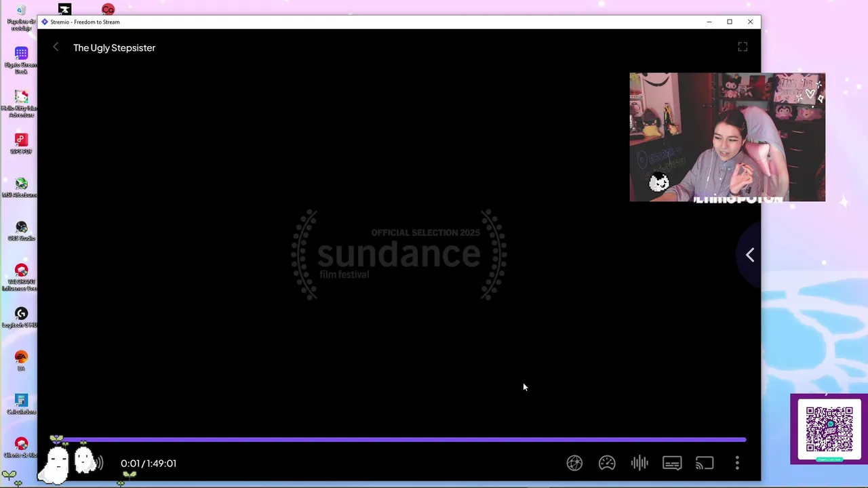Open the three-dot more options menu

click(737, 463)
